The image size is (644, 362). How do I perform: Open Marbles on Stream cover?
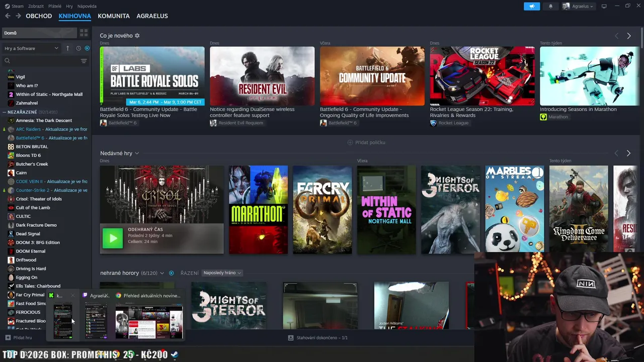point(515,210)
